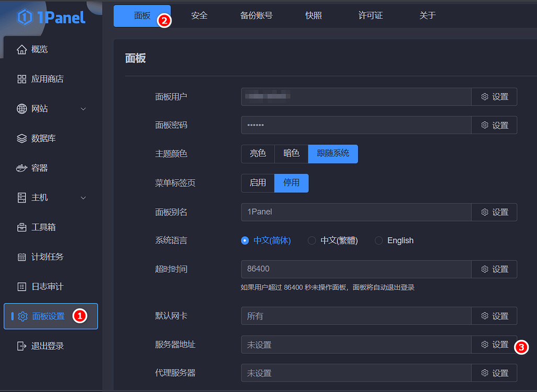Click the 面板密码 input field
537x392 pixels.
click(356, 125)
